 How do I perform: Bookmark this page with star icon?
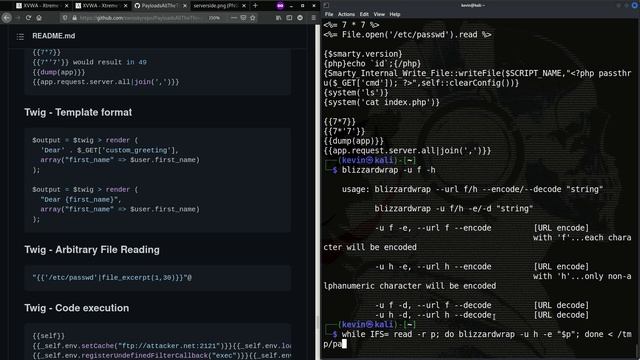(253, 18)
